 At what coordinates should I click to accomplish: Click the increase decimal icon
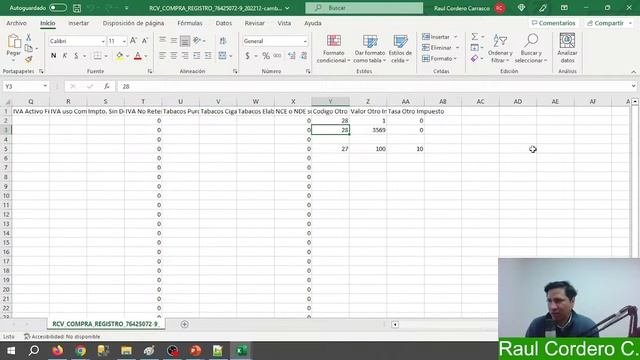click(x=291, y=56)
